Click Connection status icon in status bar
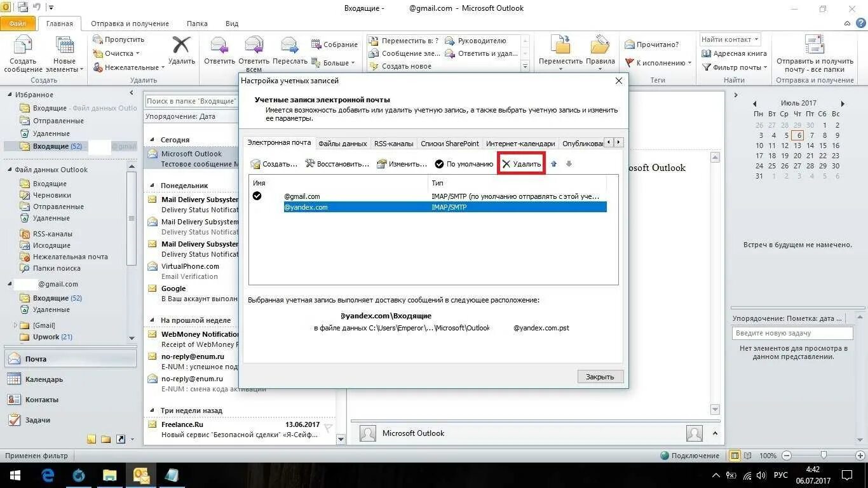The height and width of the screenshot is (488, 868). (665, 456)
